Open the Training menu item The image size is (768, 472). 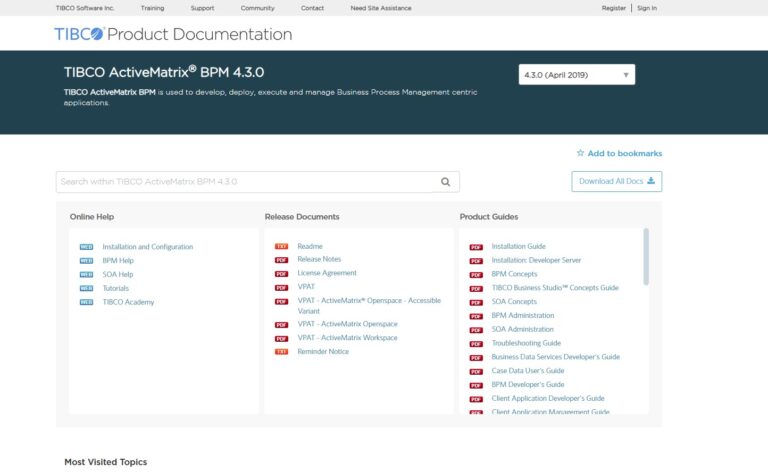click(x=152, y=8)
